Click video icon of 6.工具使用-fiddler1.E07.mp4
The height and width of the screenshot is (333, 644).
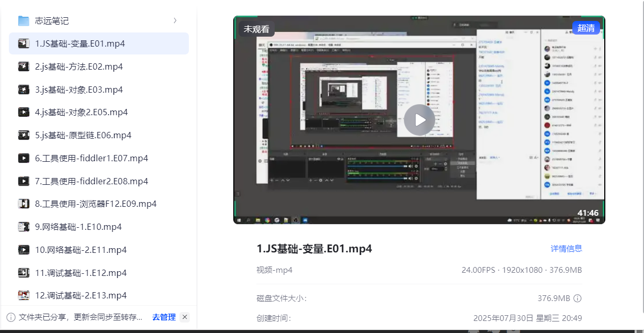point(24,158)
